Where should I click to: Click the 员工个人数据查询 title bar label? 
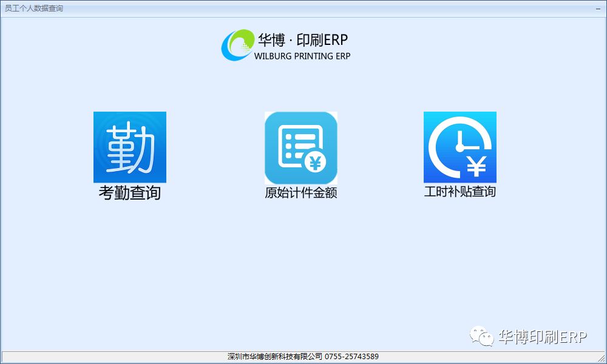pos(35,8)
